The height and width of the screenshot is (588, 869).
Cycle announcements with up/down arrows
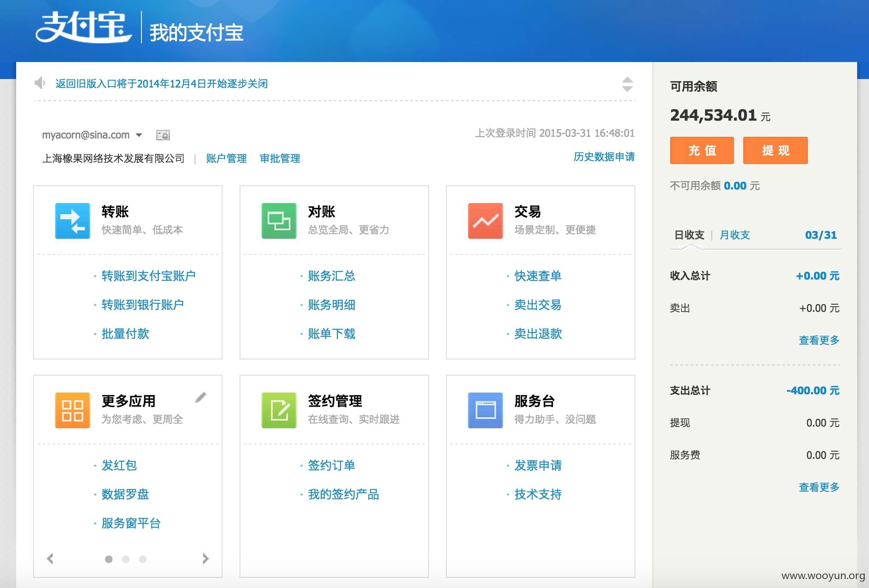coord(627,84)
